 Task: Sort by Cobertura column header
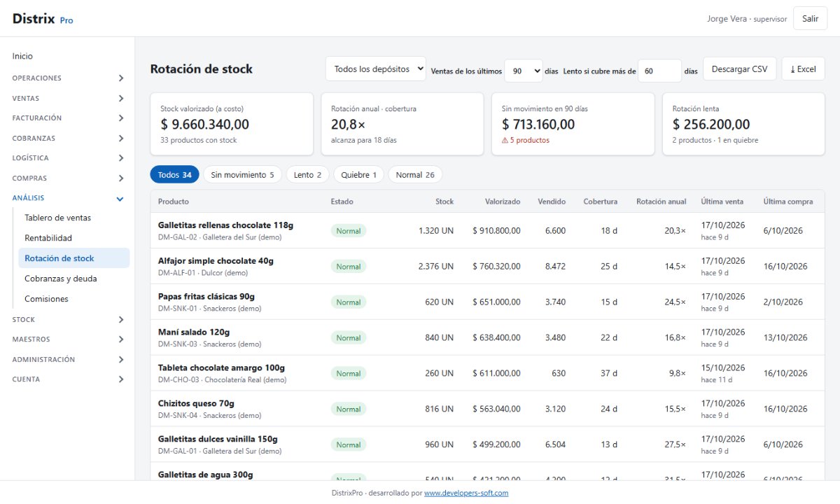pyautogui.click(x=601, y=202)
